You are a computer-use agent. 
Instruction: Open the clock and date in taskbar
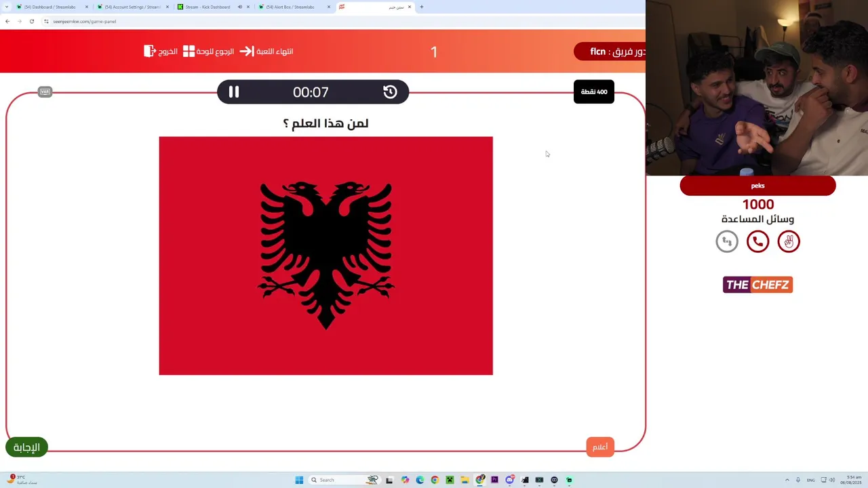(x=852, y=480)
